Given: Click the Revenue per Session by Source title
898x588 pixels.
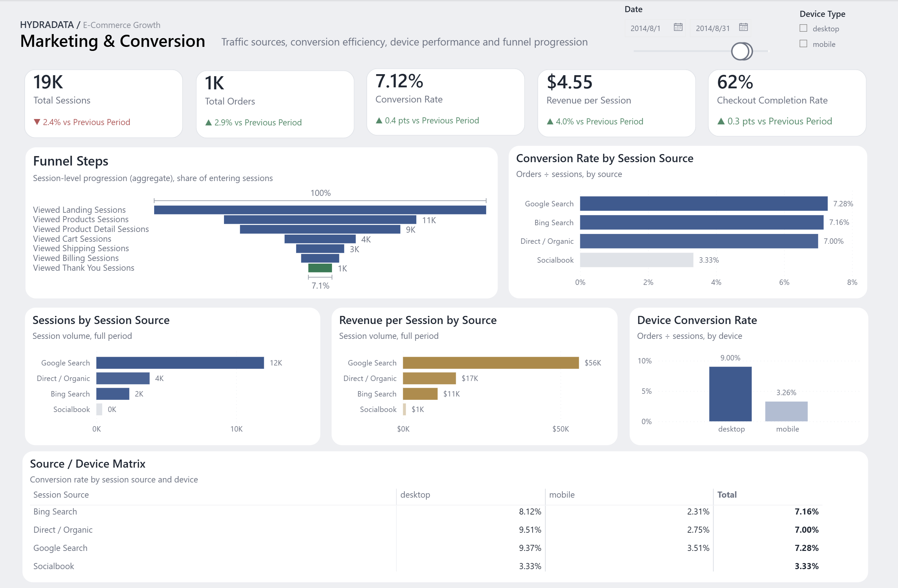Looking at the screenshot, I should tap(418, 320).
